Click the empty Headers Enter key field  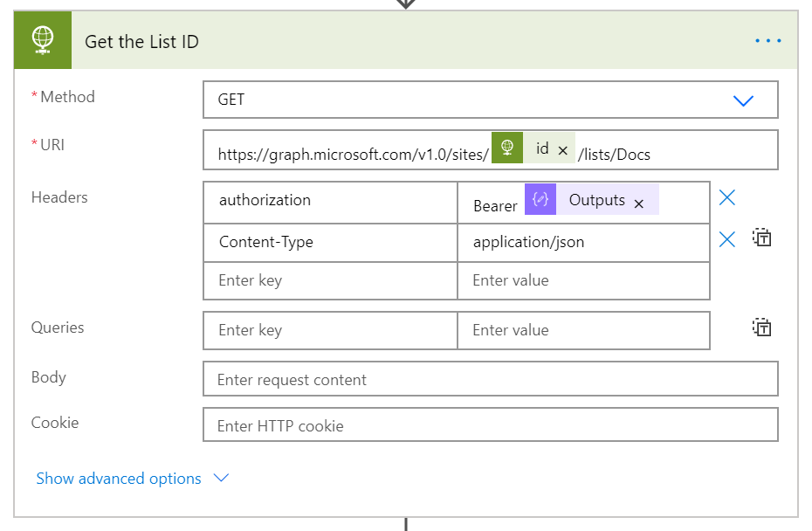pos(330,280)
